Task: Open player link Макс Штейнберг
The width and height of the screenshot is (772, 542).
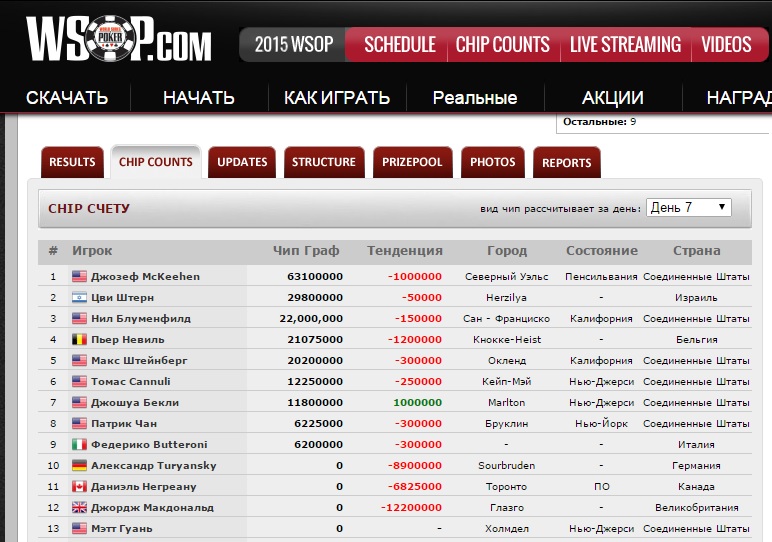Action: [139, 360]
